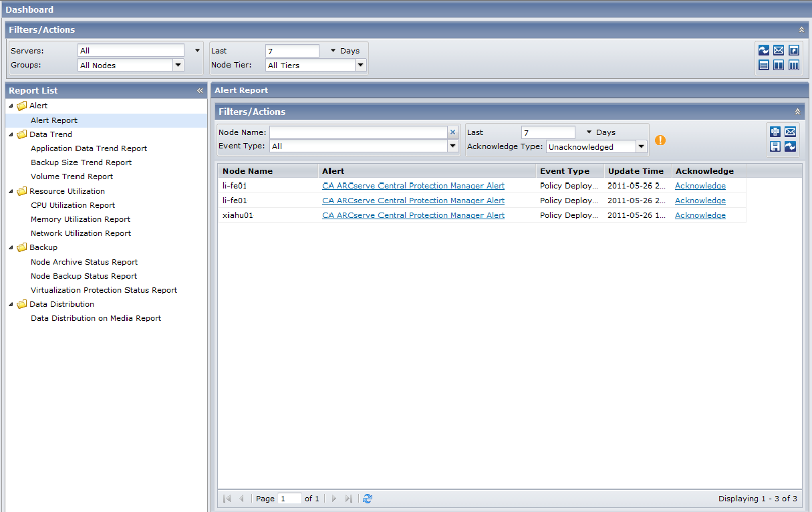The height and width of the screenshot is (512, 812).
Task: Go to the last page of alerts
Action: [348, 498]
